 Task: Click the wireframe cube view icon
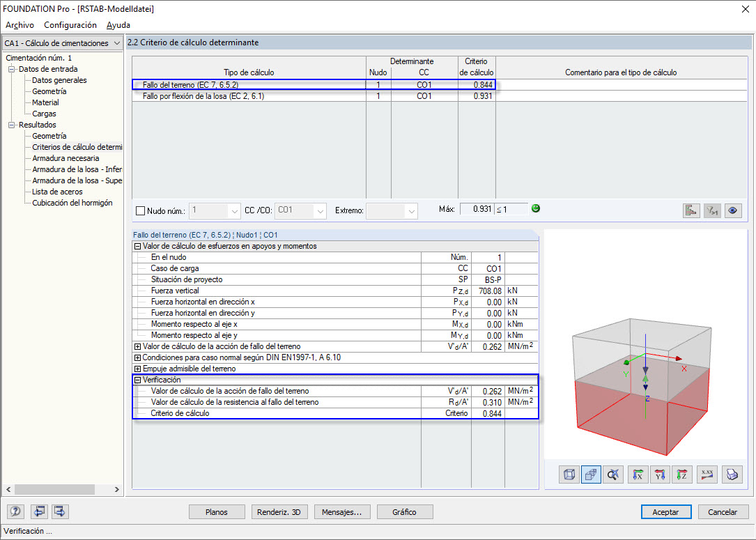pyautogui.click(x=569, y=475)
